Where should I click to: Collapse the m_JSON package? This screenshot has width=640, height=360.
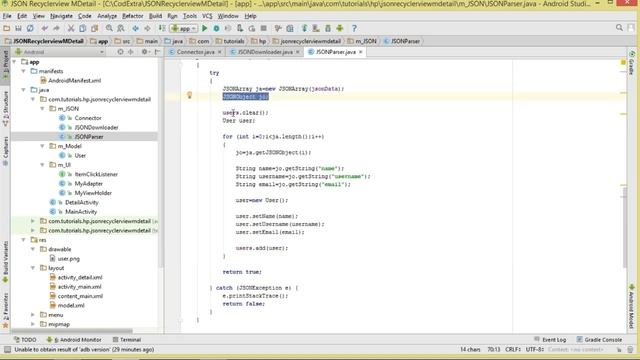click(42, 109)
